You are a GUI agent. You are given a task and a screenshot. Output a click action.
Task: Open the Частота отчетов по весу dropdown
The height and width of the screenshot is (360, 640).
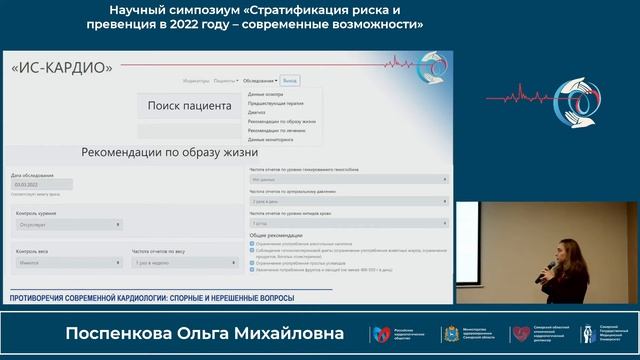pos(185,263)
